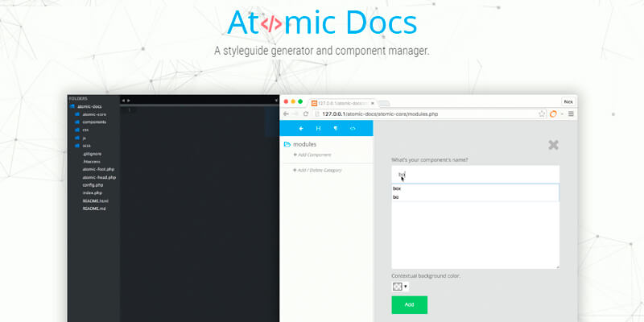Open atomic-head.php in editor sidebar

click(99, 177)
